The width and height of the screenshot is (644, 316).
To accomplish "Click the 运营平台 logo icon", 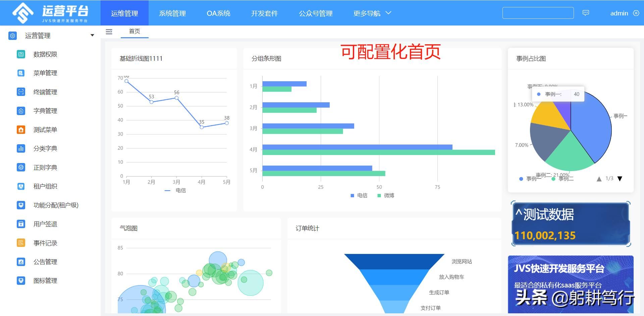I will pos(23,13).
